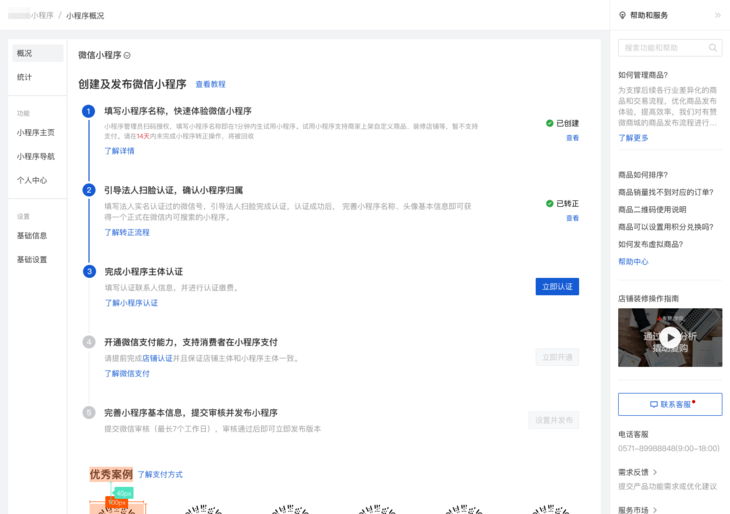Click the disabled 立即开通 button
The width and height of the screenshot is (730, 514).
(x=557, y=357)
